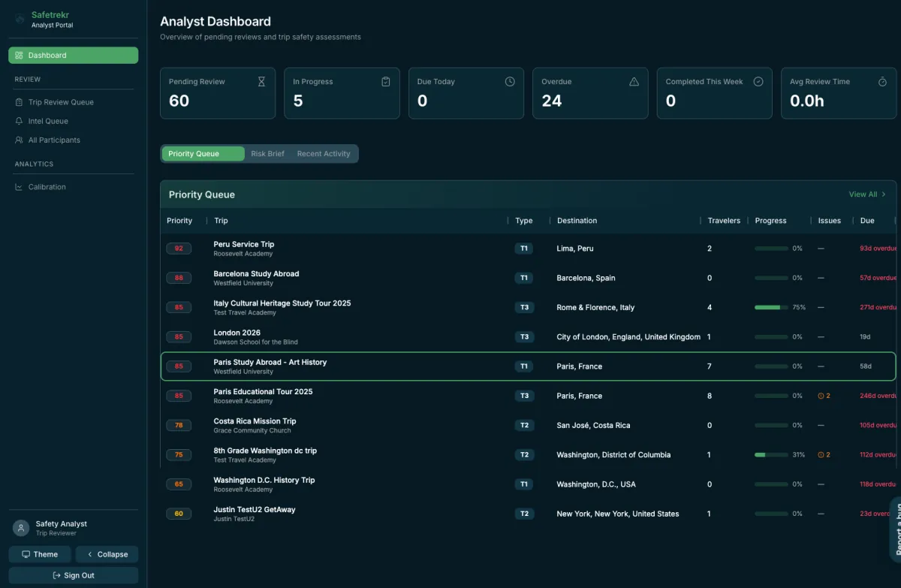Open Calibration under Analytics
This screenshot has height=588, width=901.
(74, 187)
